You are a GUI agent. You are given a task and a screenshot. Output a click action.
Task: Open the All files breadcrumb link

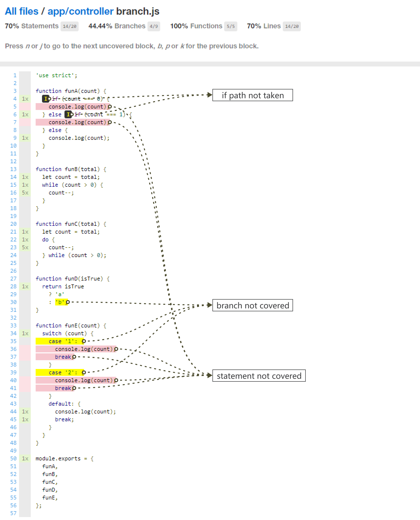tap(21, 11)
